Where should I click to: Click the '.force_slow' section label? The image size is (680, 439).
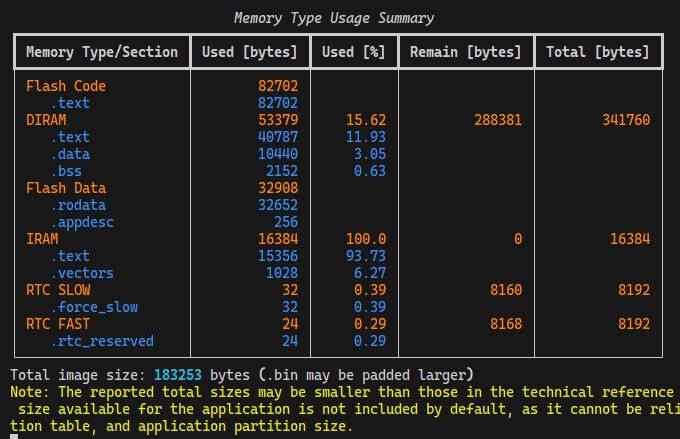pyautogui.click(x=94, y=307)
